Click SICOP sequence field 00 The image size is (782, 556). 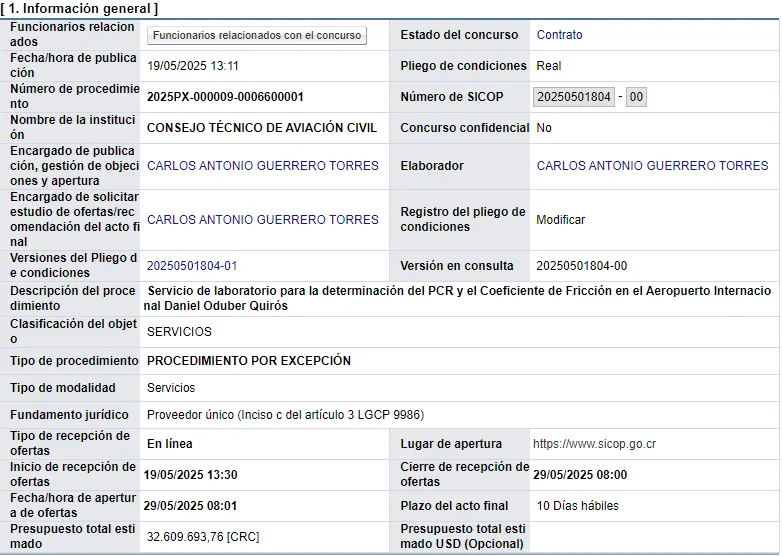click(636, 97)
